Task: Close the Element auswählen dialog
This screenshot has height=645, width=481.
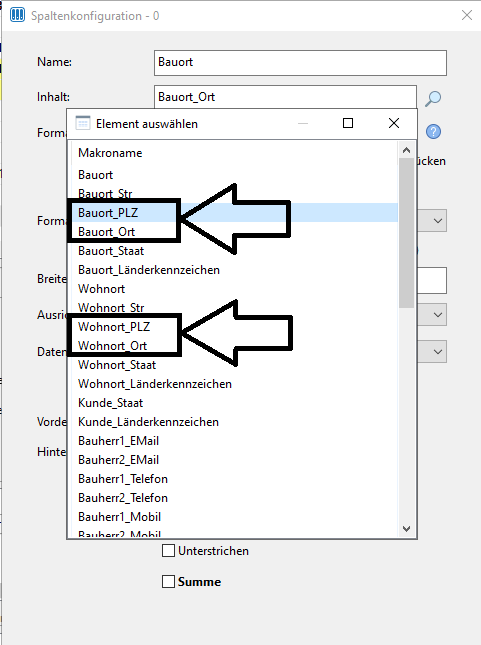Action: (x=394, y=123)
